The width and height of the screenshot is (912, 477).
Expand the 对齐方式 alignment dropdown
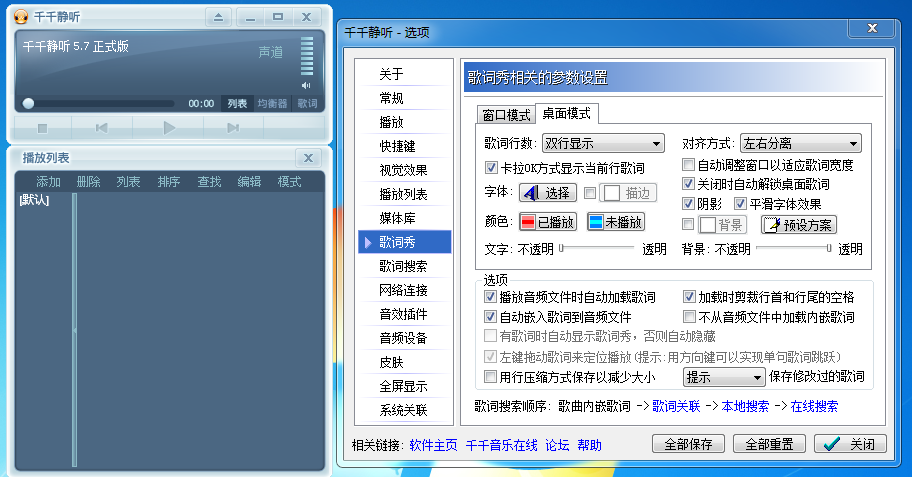pos(801,144)
